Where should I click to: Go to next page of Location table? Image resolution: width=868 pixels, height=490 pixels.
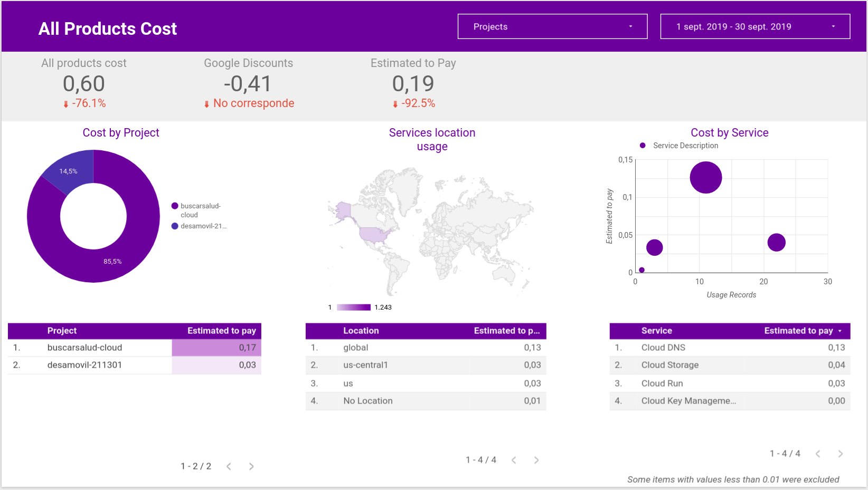pos(536,460)
